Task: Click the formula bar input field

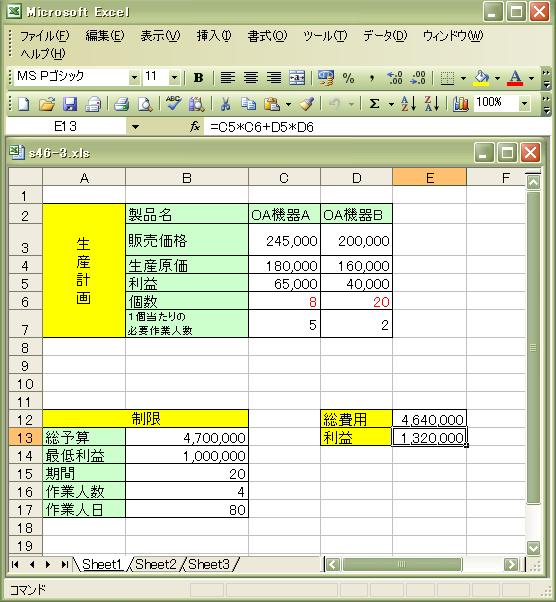Action: coord(376,127)
